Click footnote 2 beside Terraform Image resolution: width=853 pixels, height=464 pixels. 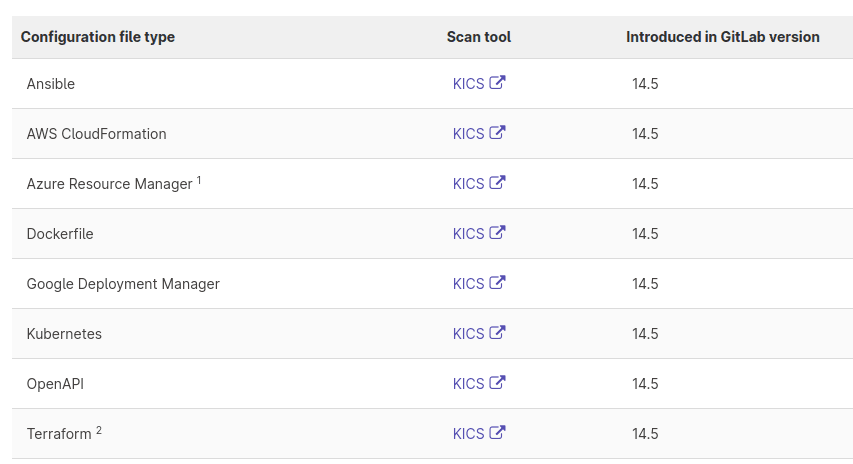pos(99,430)
